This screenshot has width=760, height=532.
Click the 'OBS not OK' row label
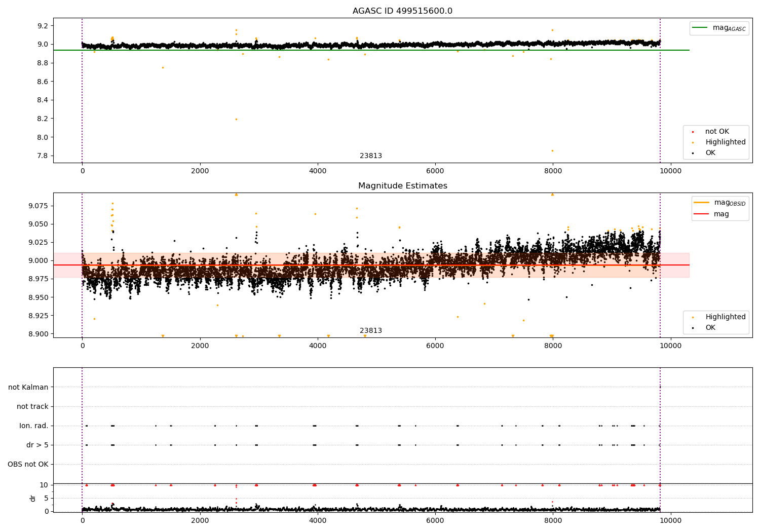pyautogui.click(x=28, y=465)
